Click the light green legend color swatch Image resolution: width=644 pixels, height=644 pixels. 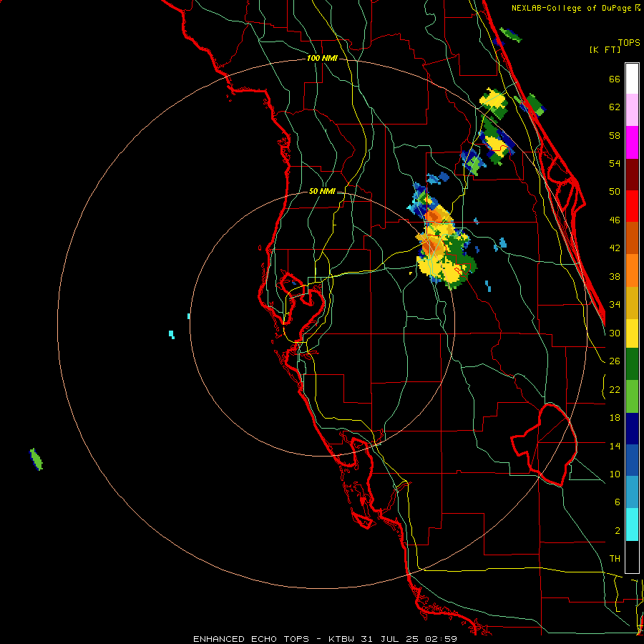(x=632, y=396)
